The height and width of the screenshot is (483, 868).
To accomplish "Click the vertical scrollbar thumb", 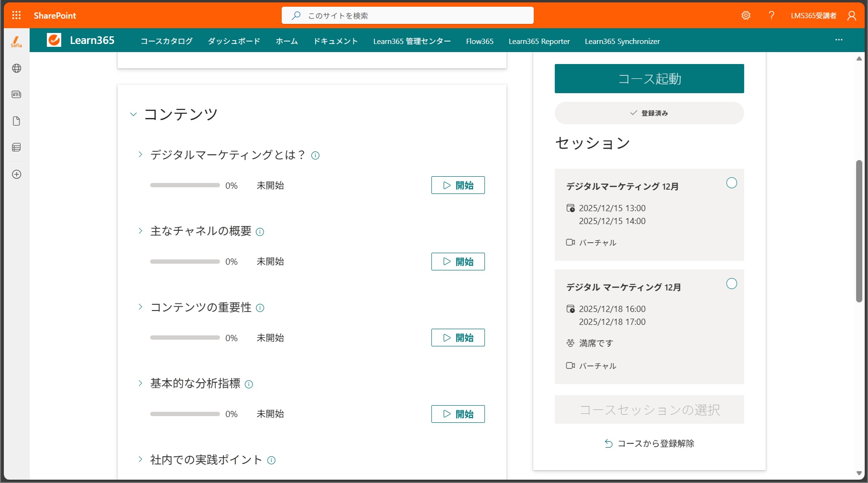I will click(x=859, y=231).
